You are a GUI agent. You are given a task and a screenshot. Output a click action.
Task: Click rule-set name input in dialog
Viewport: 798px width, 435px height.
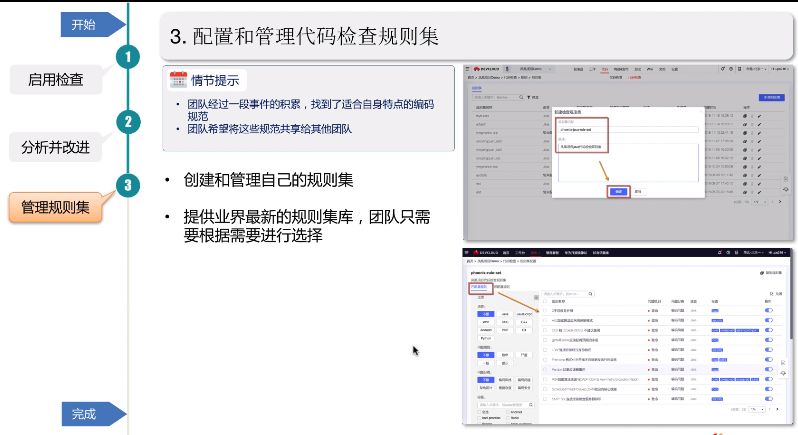click(x=629, y=130)
